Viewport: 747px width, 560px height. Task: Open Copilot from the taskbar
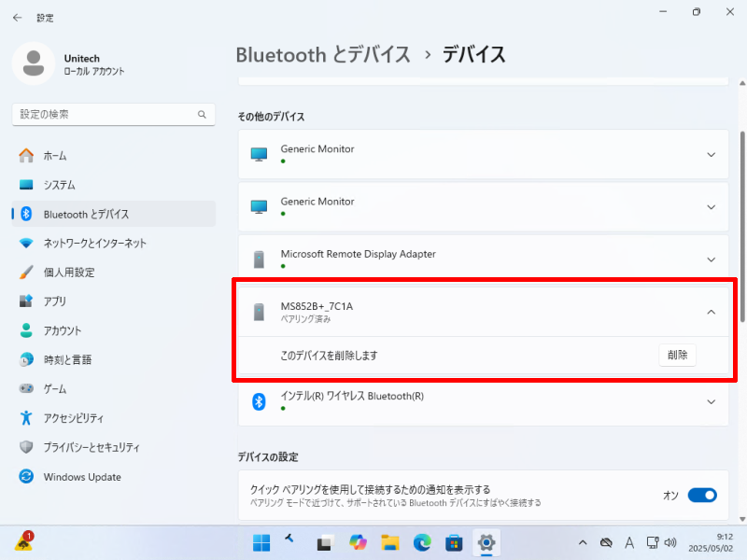[358, 543]
